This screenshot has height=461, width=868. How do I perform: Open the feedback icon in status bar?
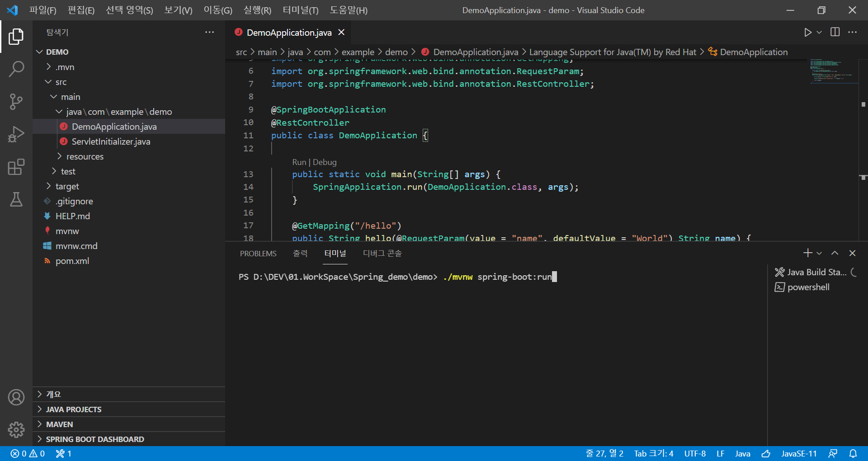(x=833, y=453)
